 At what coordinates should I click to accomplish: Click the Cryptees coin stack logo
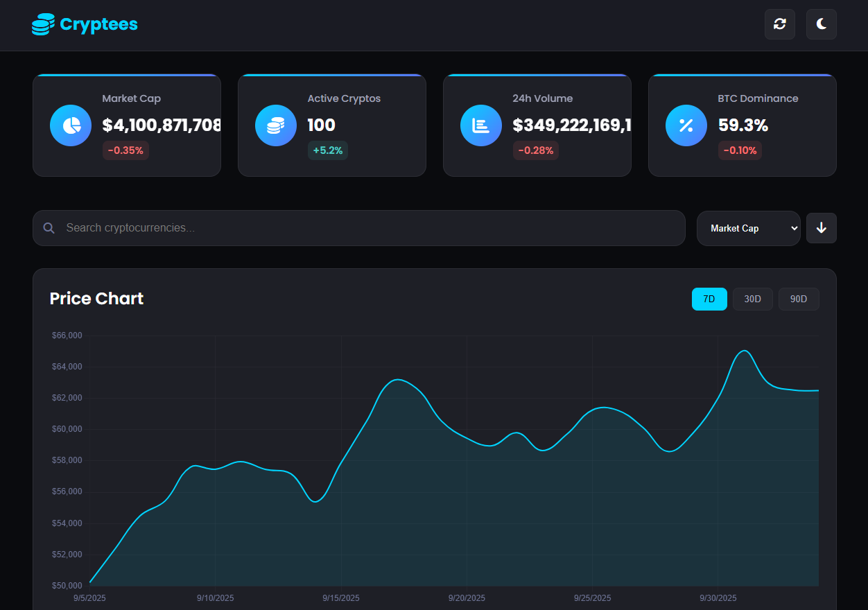coord(42,25)
